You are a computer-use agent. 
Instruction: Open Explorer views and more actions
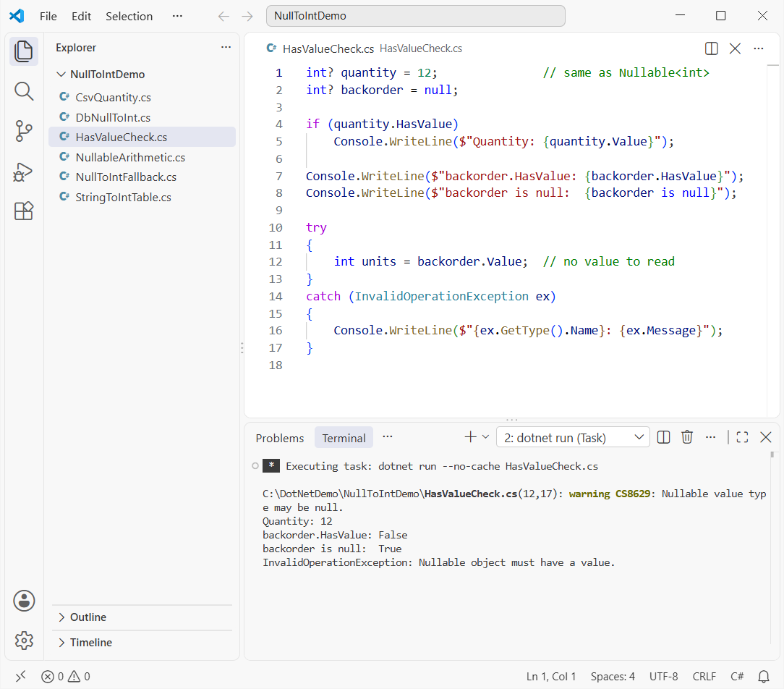click(226, 47)
